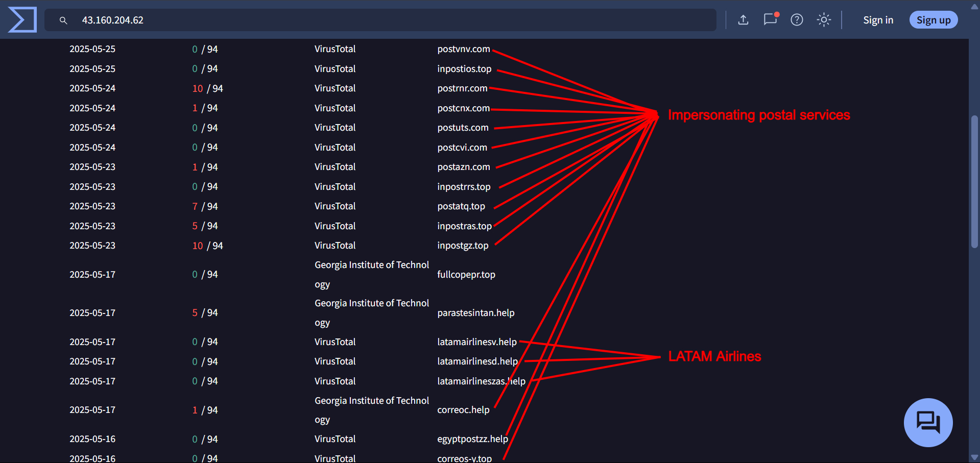Open the notifications comment icon
980x463 pixels.
pos(770,19)
